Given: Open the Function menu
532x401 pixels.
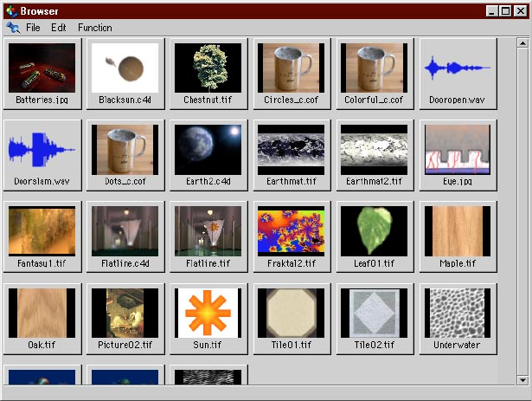Looking at the screenshot, I should coord(94,28).
